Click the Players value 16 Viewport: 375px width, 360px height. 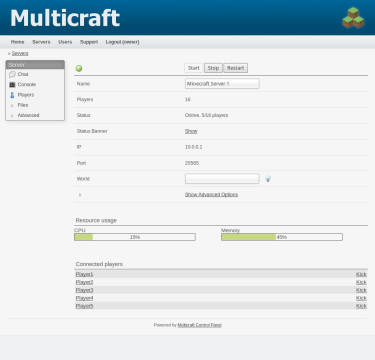[188, 100]
